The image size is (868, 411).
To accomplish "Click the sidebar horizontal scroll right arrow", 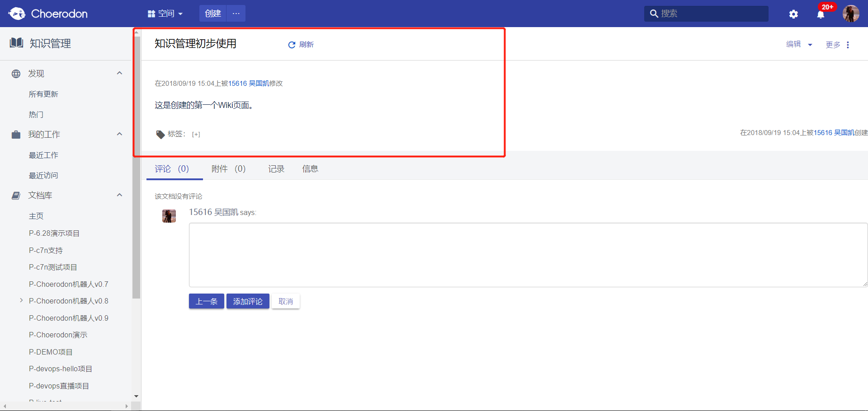I will [127, 406].
